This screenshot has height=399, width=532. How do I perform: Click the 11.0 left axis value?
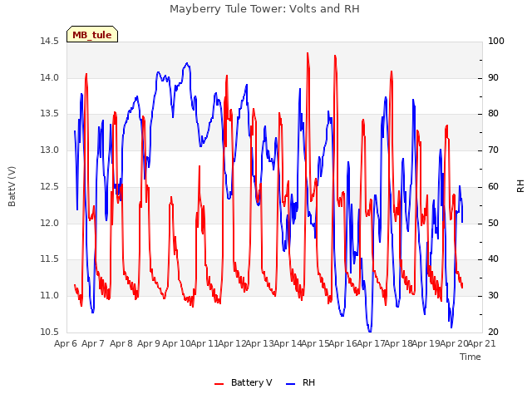pos(49,296)
